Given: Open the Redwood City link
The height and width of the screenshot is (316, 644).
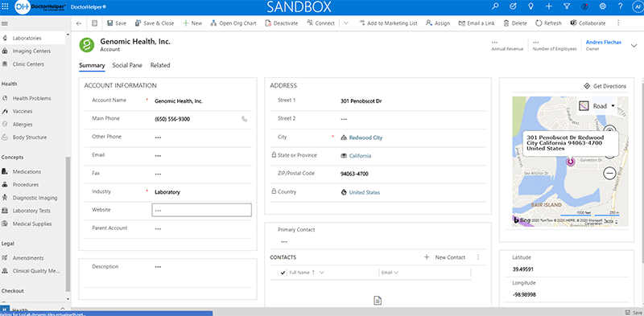Looking at the screenshot, I should coord(365,137).
